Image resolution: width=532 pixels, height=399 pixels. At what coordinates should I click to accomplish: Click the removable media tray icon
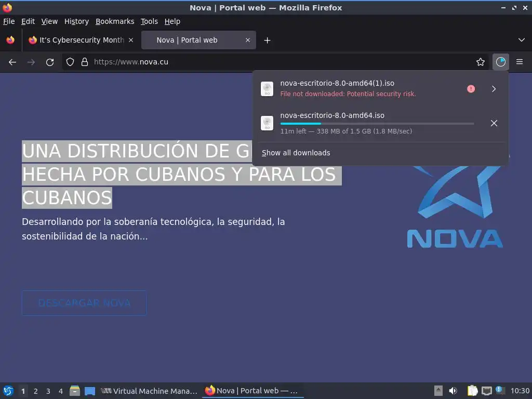point(438,391)
